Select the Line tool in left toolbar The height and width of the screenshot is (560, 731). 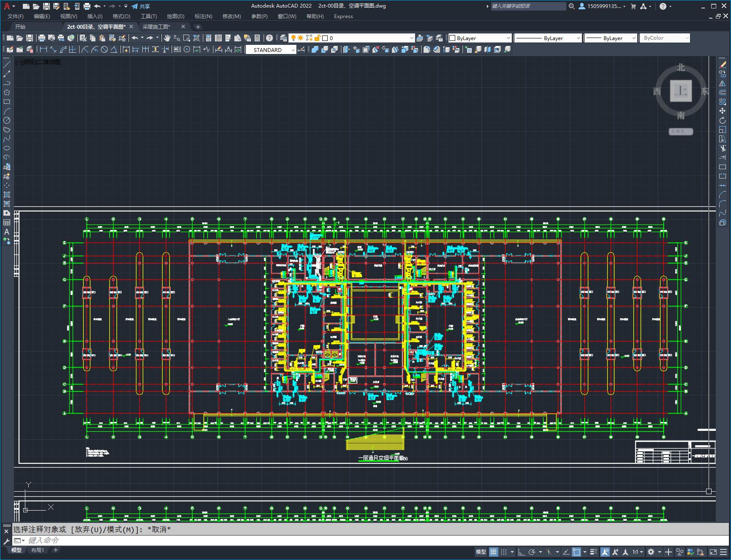[x=7, y=65]
